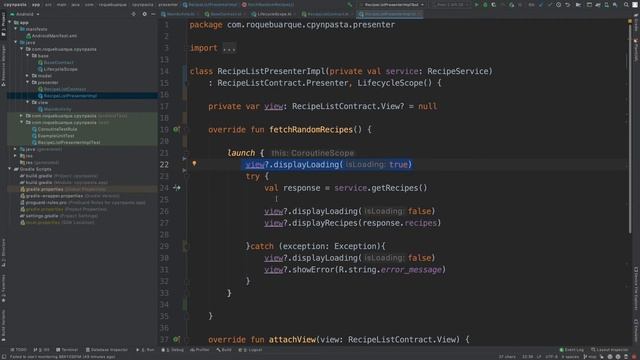The height and width of the screenshot is (360, 640).
Task: Open the target device dropdown
Action: click(x=451, y=5)
